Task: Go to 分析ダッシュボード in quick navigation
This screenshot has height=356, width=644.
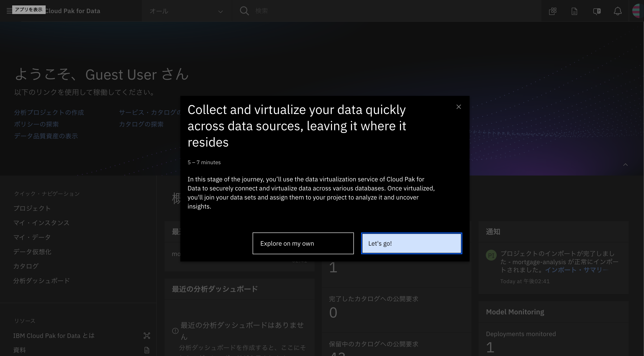Action: click(42, 280)
